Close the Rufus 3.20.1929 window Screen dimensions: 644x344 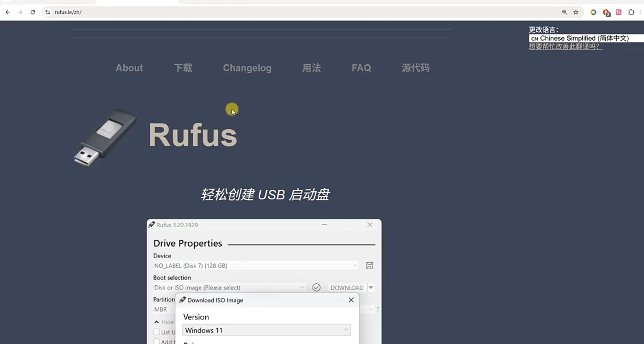(370, 225)
